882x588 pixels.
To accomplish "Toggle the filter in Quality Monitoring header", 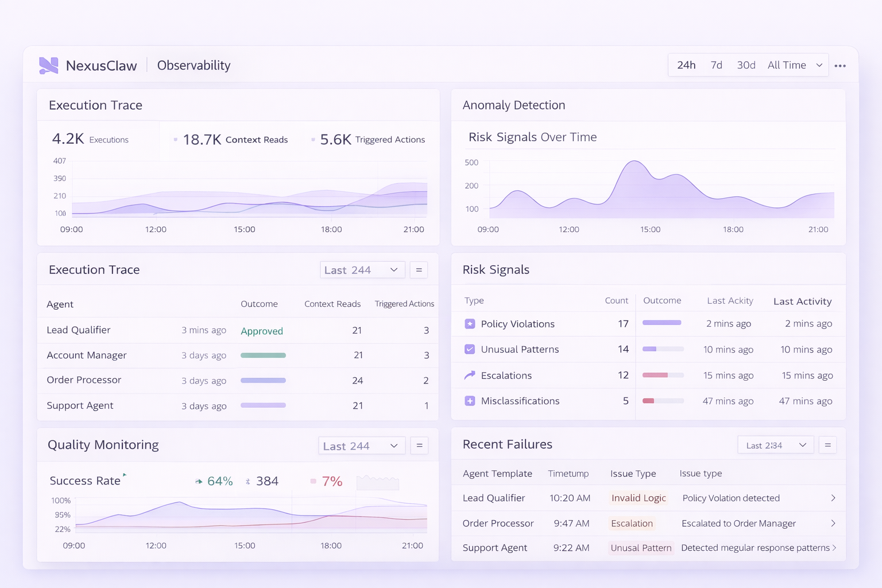I will [419, 445].
